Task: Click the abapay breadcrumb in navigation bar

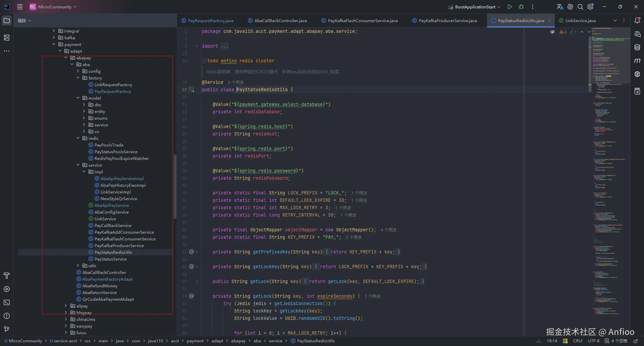Action: 238,341
